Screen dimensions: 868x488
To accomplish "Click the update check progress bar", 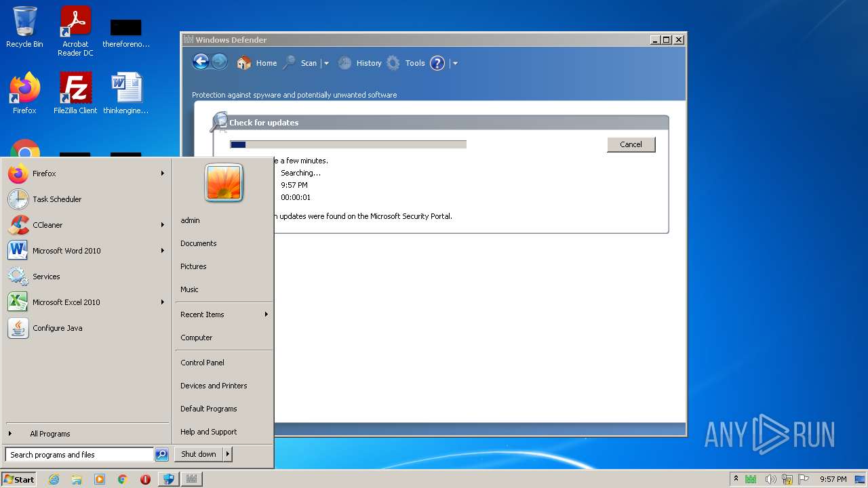I will click(348, 144).
